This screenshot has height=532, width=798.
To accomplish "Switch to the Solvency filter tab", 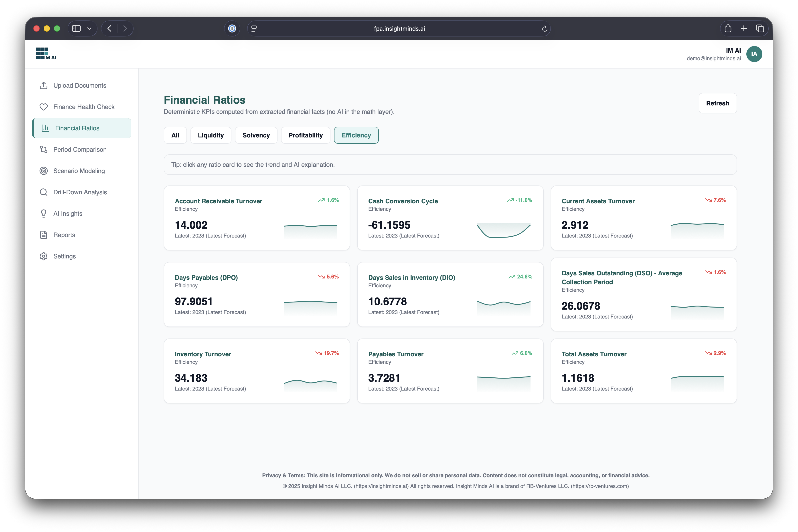I will tap(256, 135).
